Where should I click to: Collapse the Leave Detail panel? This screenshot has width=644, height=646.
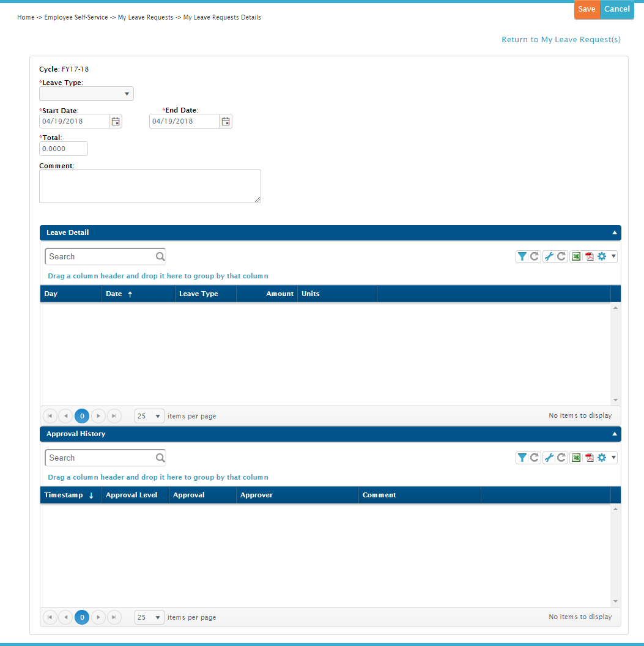click(x=614, y=232)
